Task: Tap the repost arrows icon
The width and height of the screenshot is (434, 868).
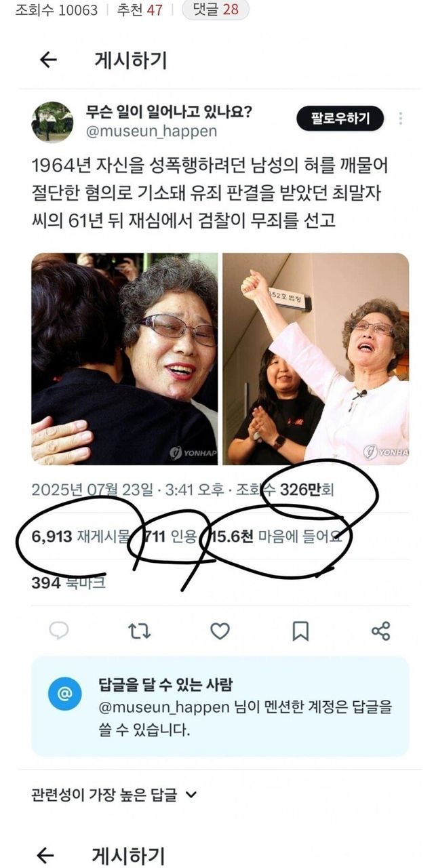Action: pos(139,631)
